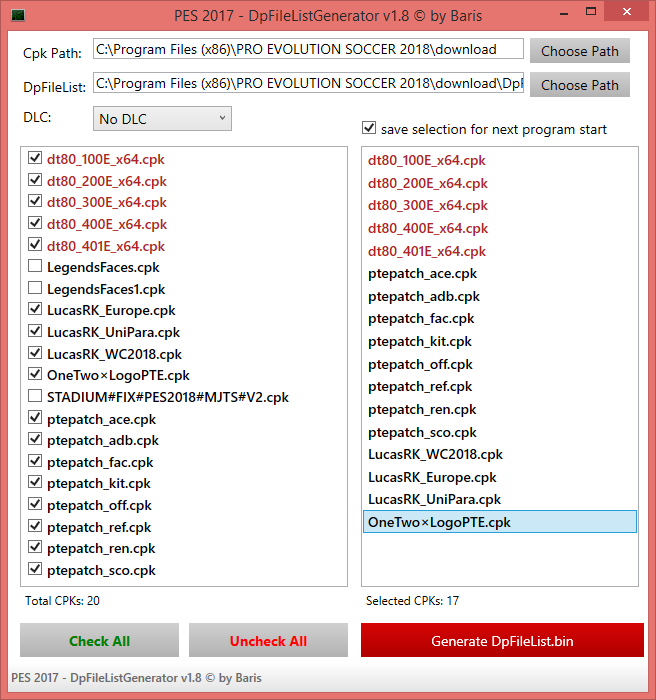
Task: Uncheck ptepatch_ace.cpk checkbox
Action: point(35,418)
